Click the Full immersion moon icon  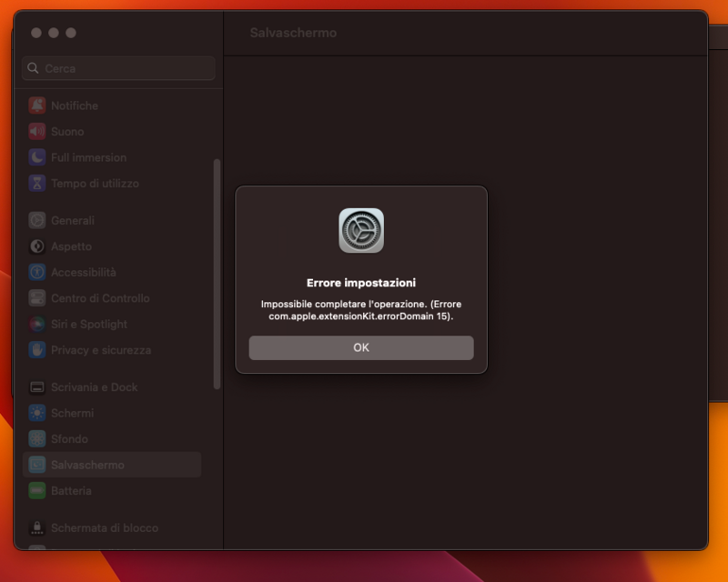(x=37, y=157)
